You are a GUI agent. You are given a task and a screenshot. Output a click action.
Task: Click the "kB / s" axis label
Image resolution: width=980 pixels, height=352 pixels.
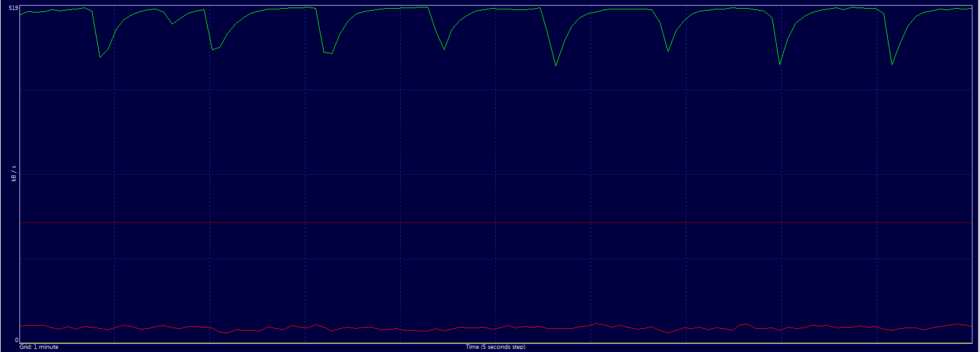click(x=13, y=174)
